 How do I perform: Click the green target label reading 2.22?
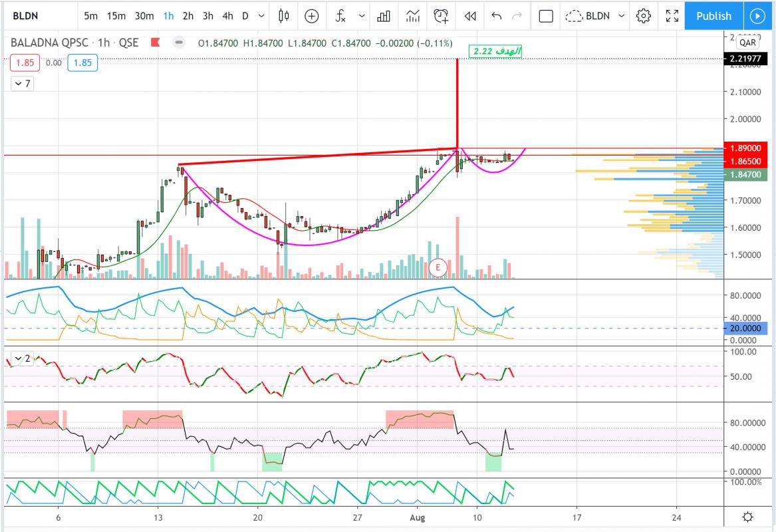click(x=495, y=51)
